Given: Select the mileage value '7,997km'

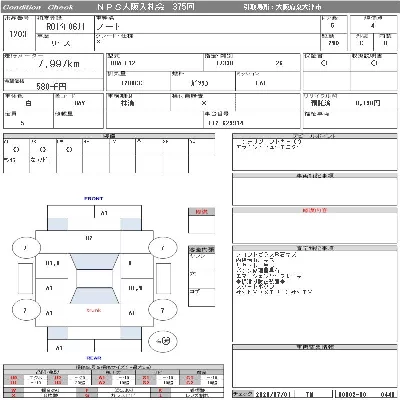Looking at the screenshot, I should 59,64.
